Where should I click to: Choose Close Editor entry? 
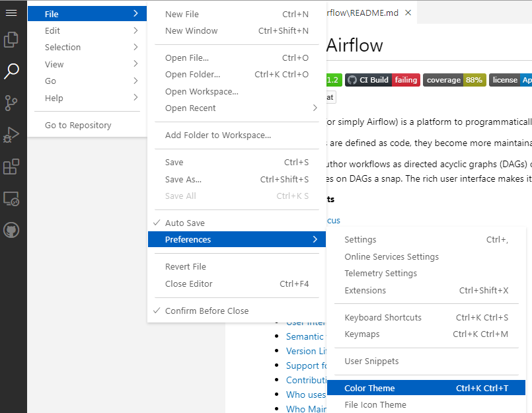pos(237,283)
